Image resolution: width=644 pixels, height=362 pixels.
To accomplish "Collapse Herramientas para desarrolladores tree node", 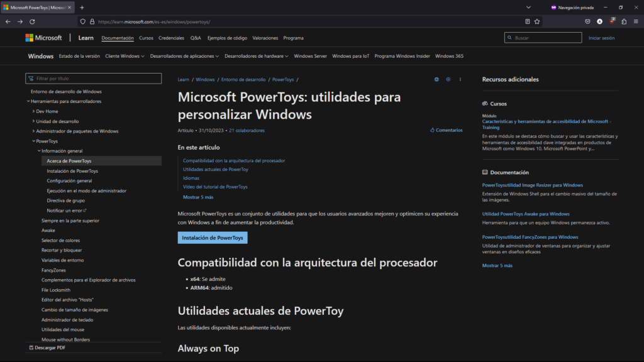I will click(x=28, y=101).
